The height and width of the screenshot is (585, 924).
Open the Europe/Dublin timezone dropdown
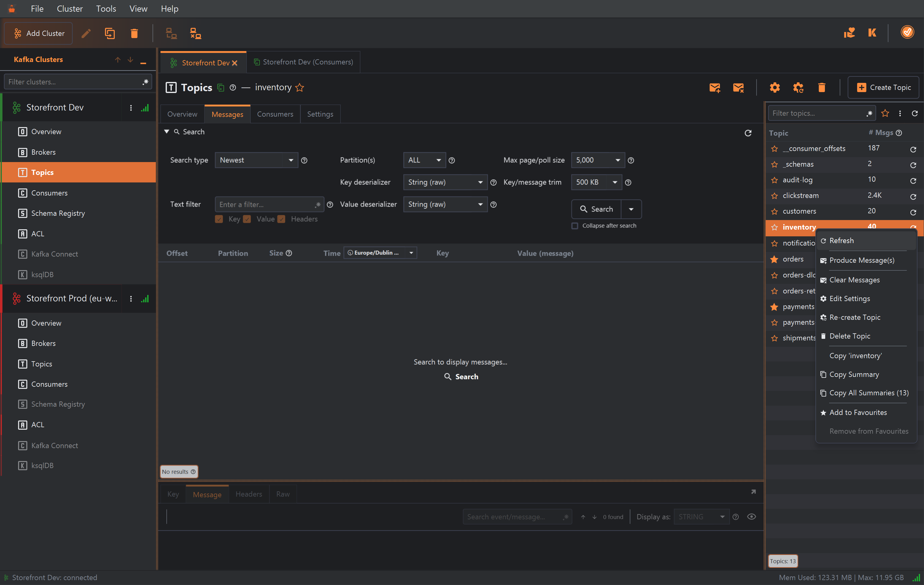point(380,253)
